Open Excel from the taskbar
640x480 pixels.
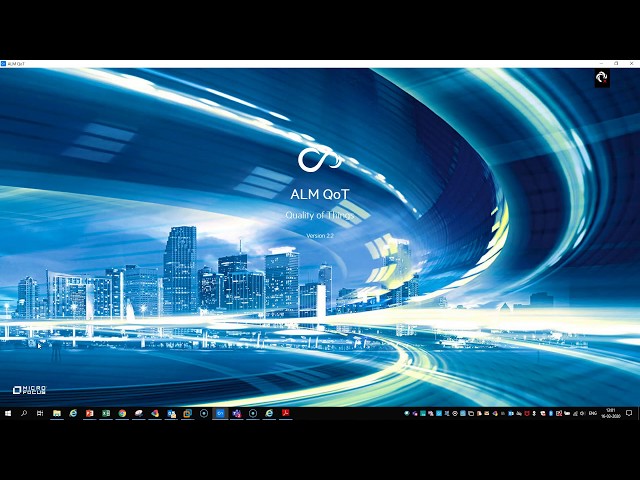tap(106, 413)
